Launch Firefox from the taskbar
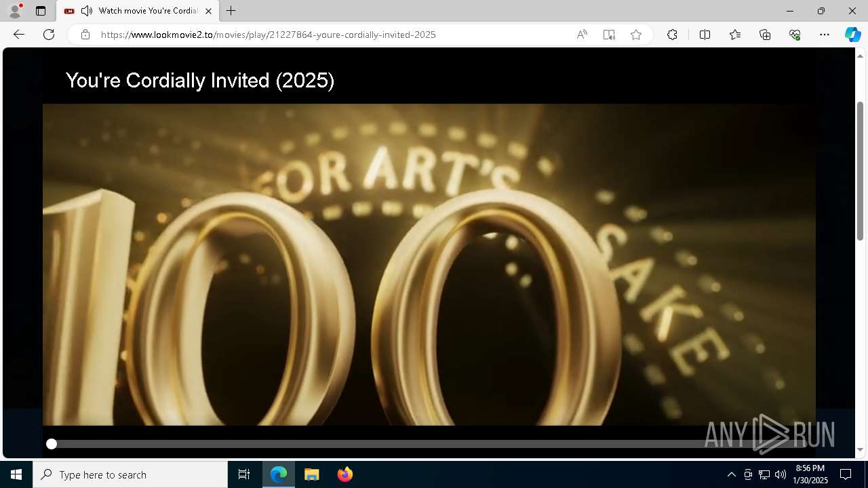The height and width of the screenshot is (488, 868). coord(345,474)
